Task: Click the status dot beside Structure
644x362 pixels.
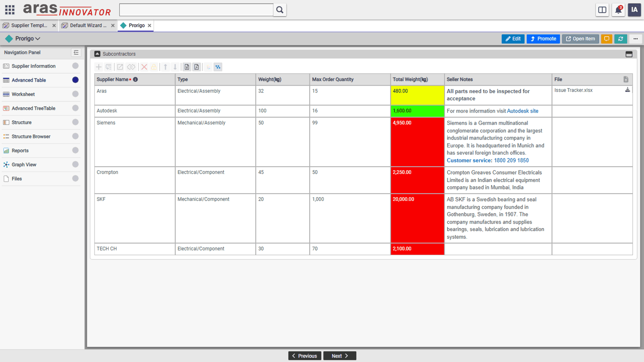Action: tap(75, 122)
